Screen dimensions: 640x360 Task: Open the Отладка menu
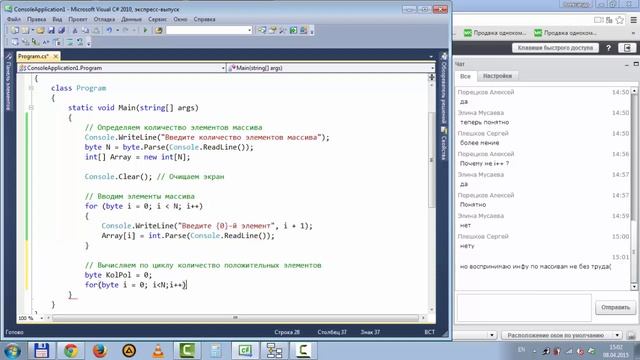click(x=104, y=19)
